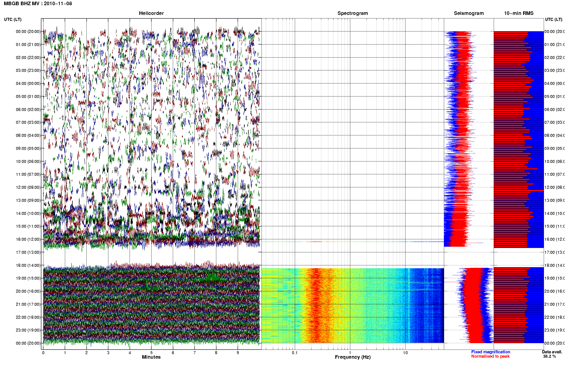This screenshot has width=588, height=368.
Task: Select the "Seismogram" panel heading
Action: pyautogui.click(x=469, y=13)
